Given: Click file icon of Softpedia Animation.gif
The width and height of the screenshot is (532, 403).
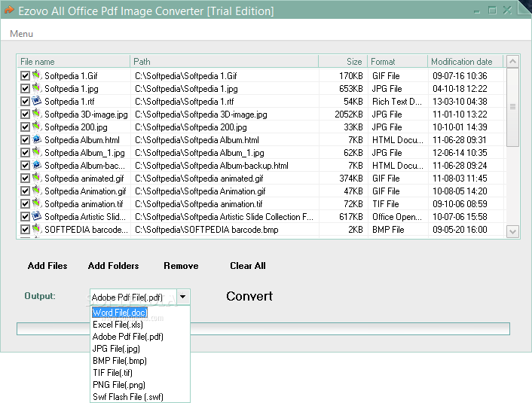Looking at the screenshot, I should click(x=37, y=191).
